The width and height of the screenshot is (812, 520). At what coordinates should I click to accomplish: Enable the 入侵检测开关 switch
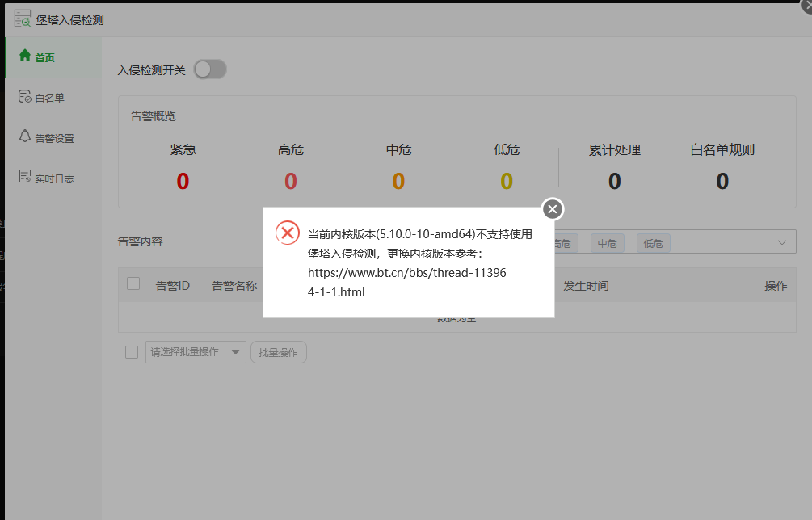tap(210, 70)
